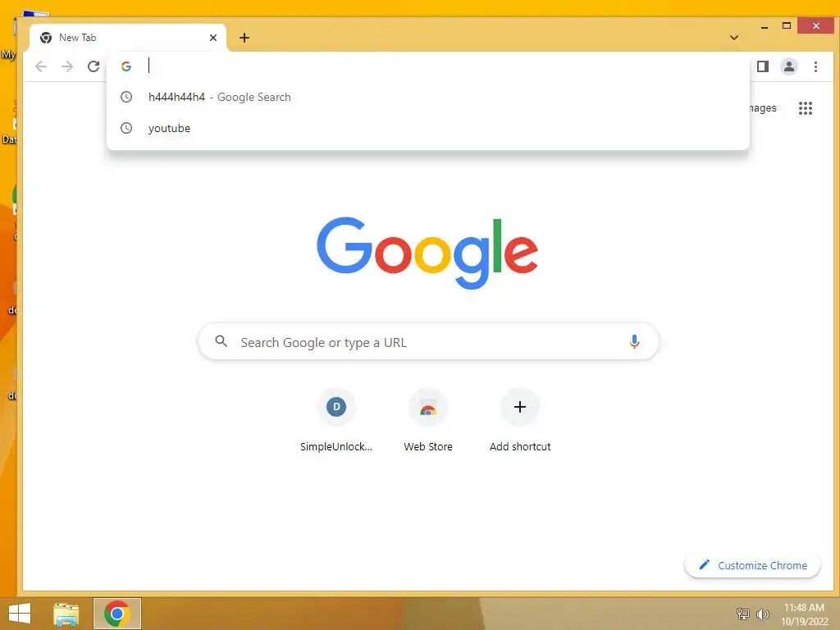This screenshot has width=840, height=630.
Task: Go forward using the forward arrow
Action: tap(67, 66)
